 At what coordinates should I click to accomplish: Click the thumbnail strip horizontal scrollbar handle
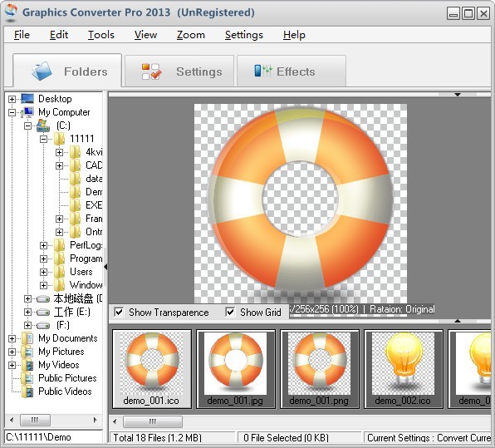click(153, 421)
